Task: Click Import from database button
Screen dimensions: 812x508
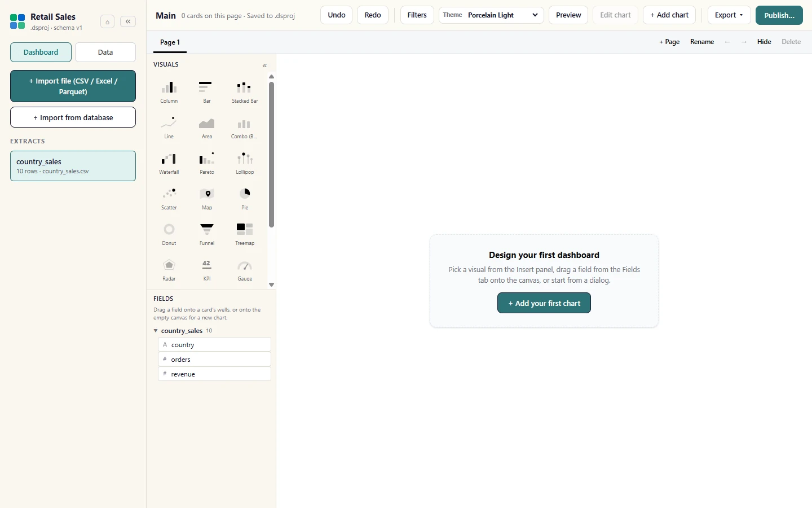Action: [x=73, y=117]
